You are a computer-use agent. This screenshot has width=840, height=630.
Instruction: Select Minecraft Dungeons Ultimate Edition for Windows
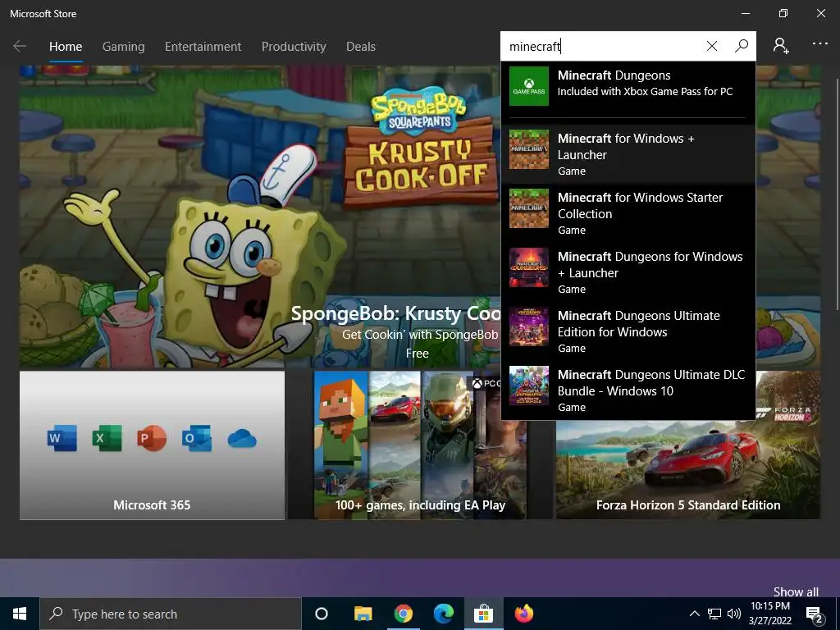[x=628, y=331]
